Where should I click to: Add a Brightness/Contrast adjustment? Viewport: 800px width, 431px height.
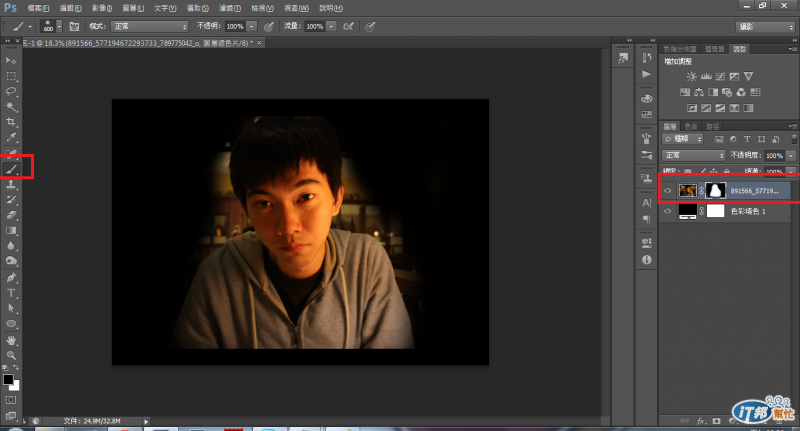point(691,77)
